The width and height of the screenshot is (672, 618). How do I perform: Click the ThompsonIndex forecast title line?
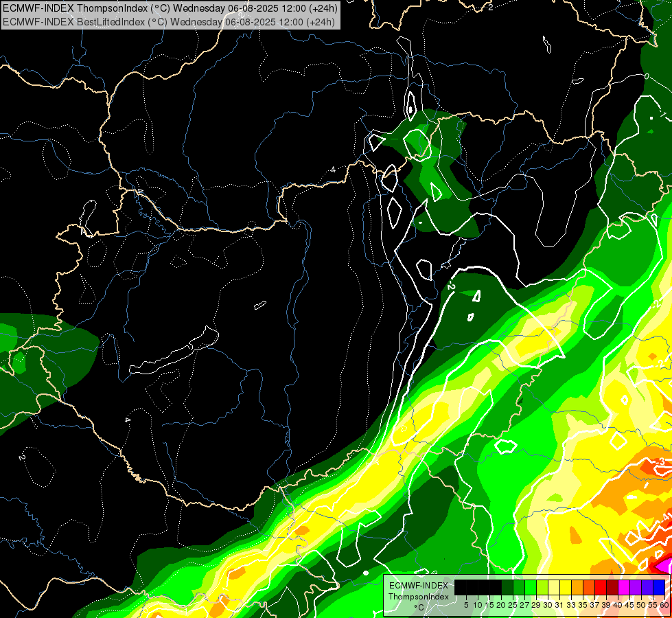coord(170,8)
